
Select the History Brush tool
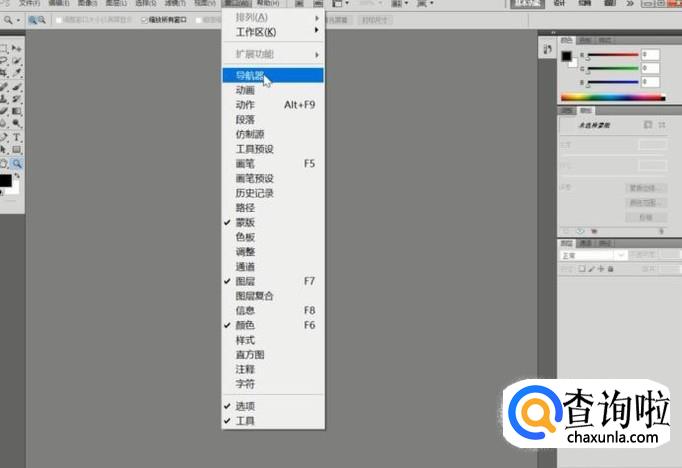coord(17,99)
